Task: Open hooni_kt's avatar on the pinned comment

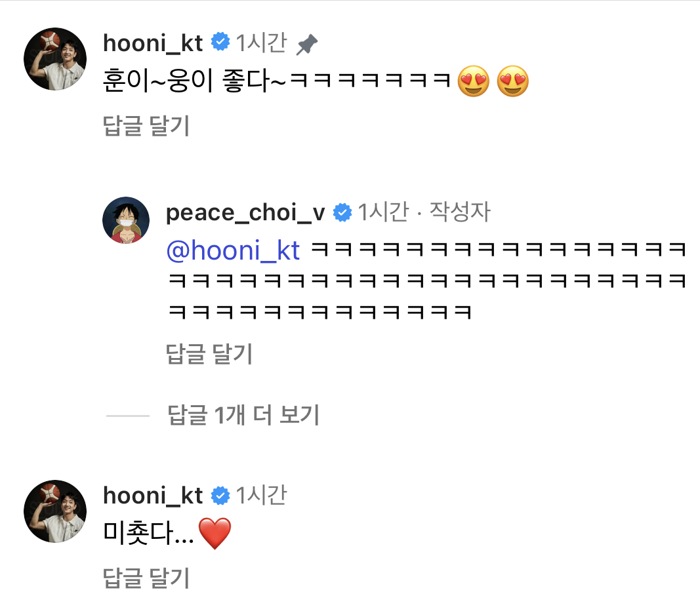Action: [55, 59]
